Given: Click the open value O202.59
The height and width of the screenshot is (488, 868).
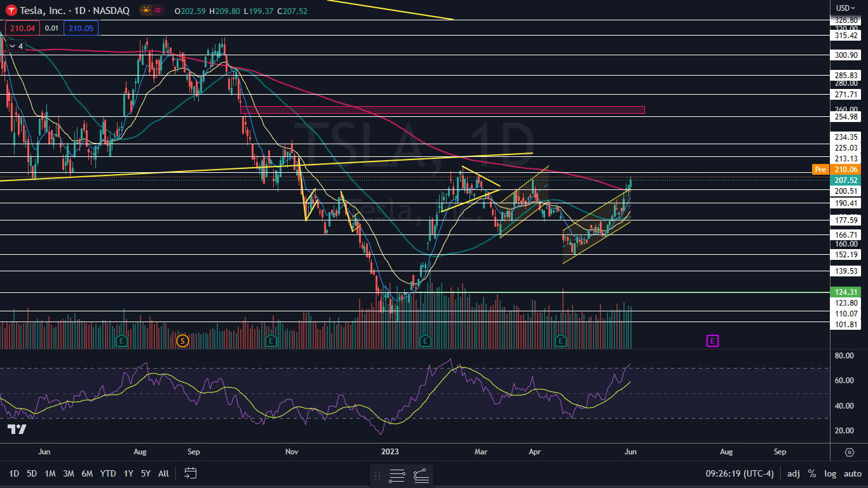Looking at the screenshot, I should point(191,10).
